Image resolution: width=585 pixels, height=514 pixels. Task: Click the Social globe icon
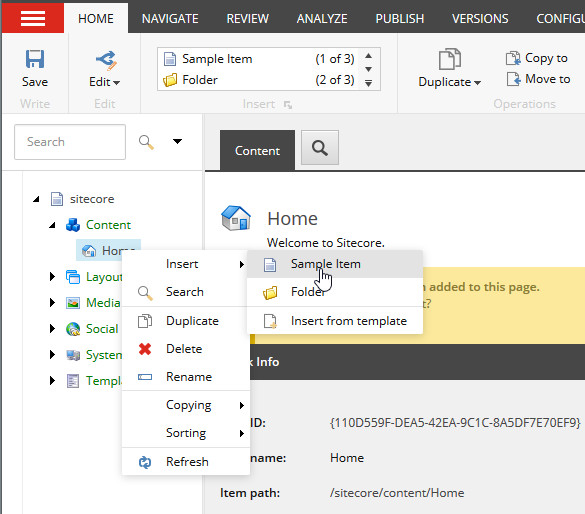pyautogui.click(x=73, y=329)
